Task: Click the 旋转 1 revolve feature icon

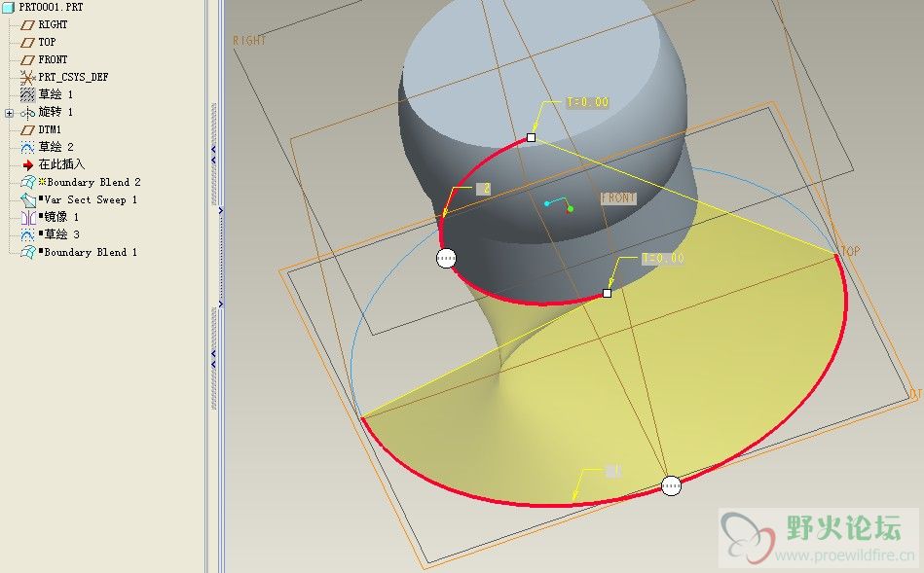Action: pos(27,113)
